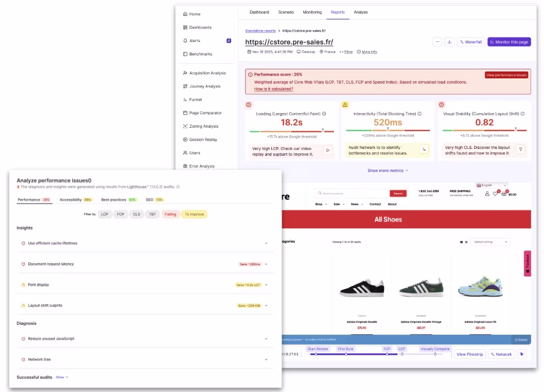The height and width of the screenshot is (392, 544).
Task: Open the Default sorting dropdown
Action: [491, 242]
